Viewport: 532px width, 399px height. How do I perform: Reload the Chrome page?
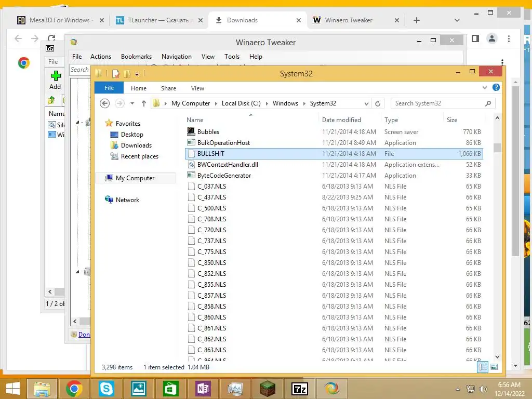(51, 38)
